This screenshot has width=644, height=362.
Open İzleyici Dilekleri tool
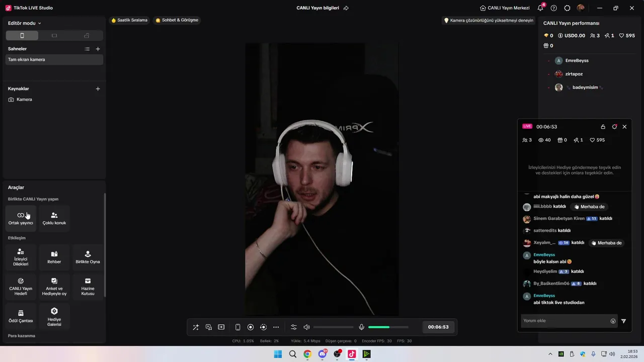(21, 257)
